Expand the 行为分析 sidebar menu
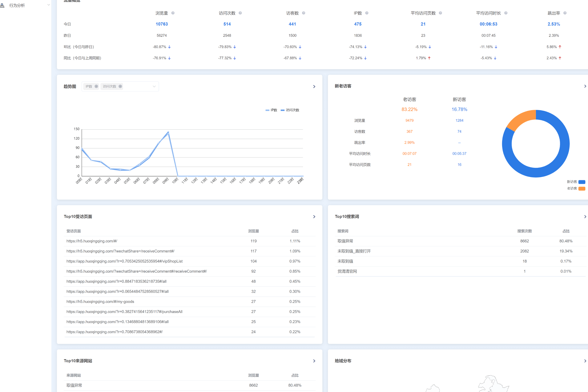 click(x=49, y=5)
